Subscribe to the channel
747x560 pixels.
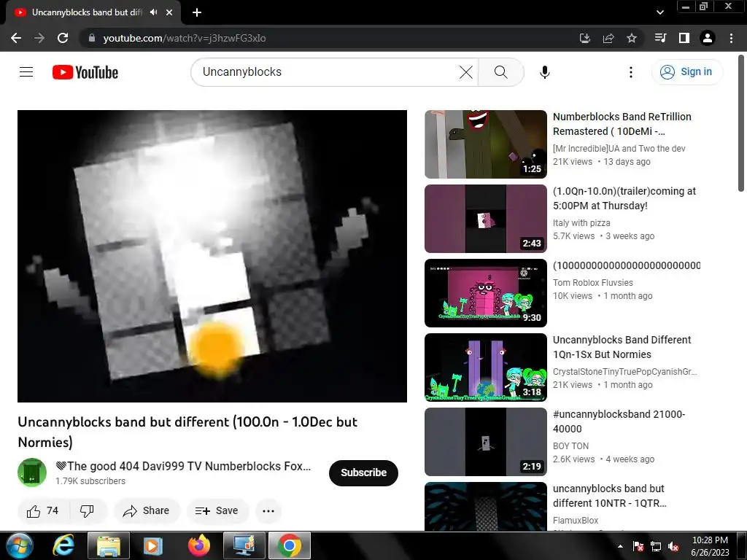(x=363, y=472)
